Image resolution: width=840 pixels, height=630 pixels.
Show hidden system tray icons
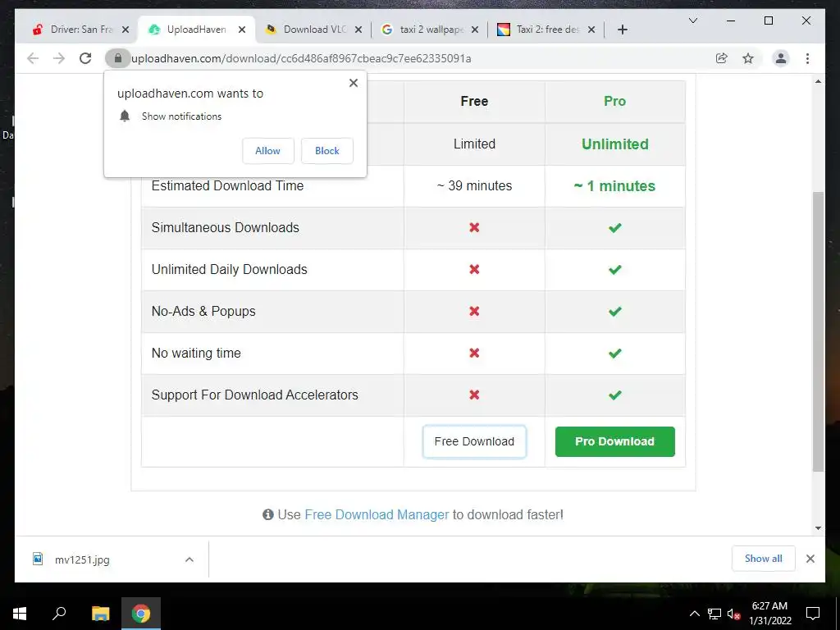[694, 614]
